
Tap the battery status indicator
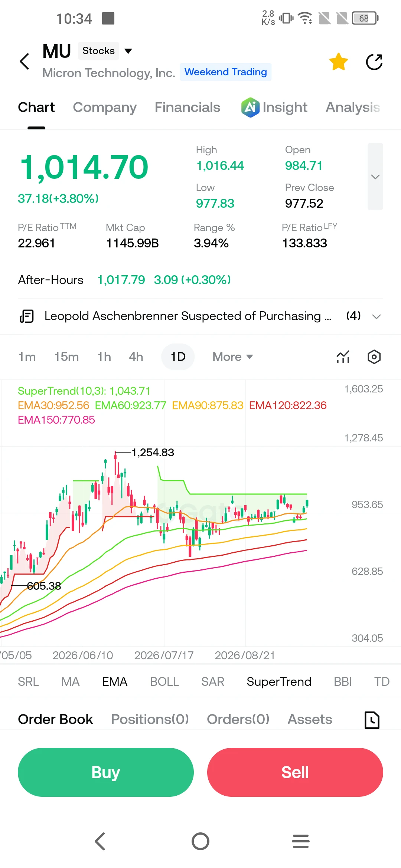pyautogui.click(x=365, y=18)
